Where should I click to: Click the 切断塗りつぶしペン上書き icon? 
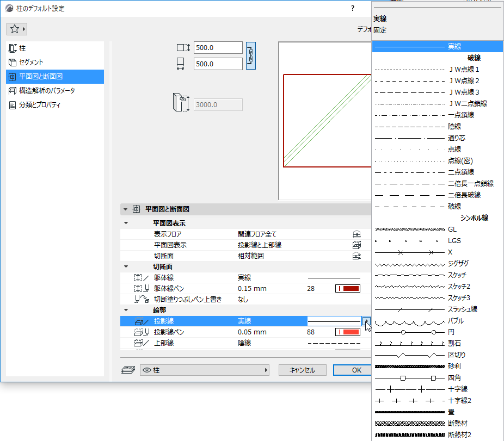142,300
